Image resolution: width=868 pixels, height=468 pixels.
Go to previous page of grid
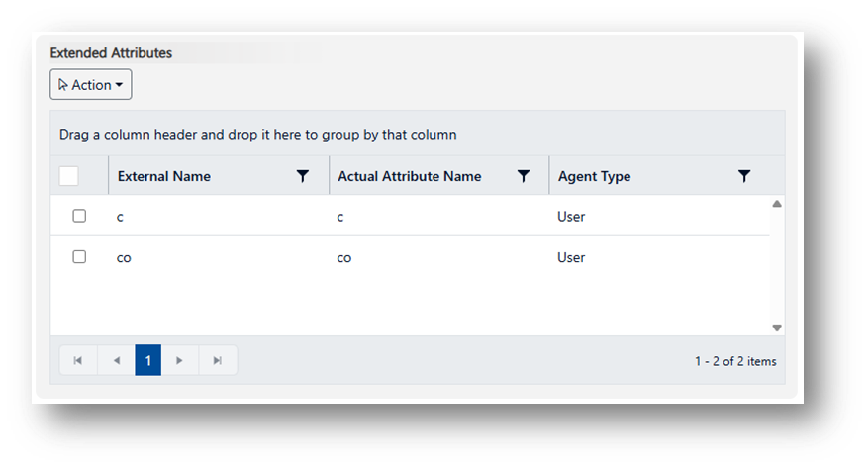pyautogui.click(x=116, y=361)
